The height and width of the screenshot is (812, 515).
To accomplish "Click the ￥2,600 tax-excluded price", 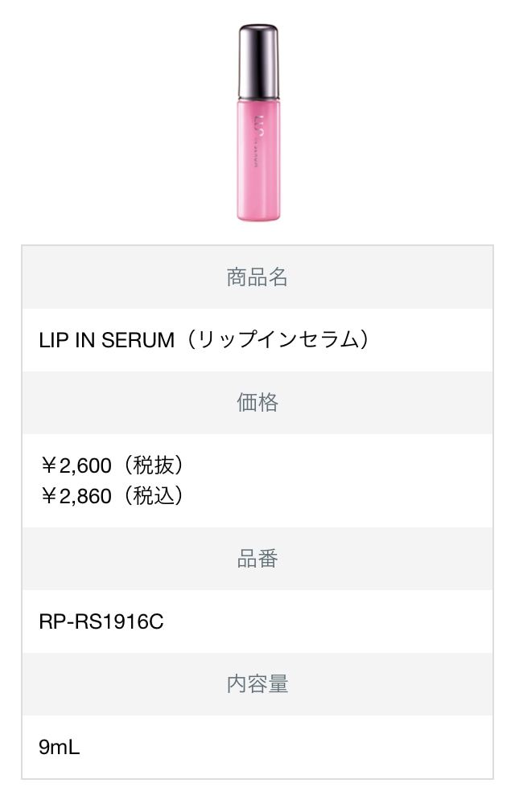I will 76,465.
